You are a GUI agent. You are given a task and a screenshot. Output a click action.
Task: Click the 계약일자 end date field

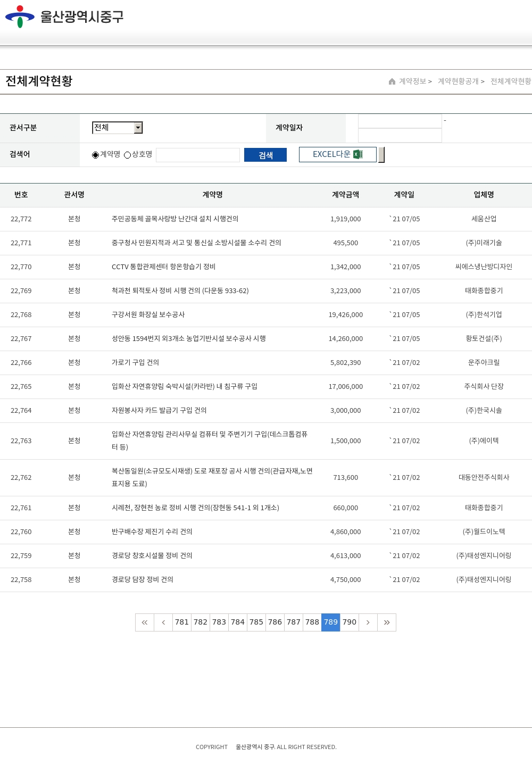point(400,136)
